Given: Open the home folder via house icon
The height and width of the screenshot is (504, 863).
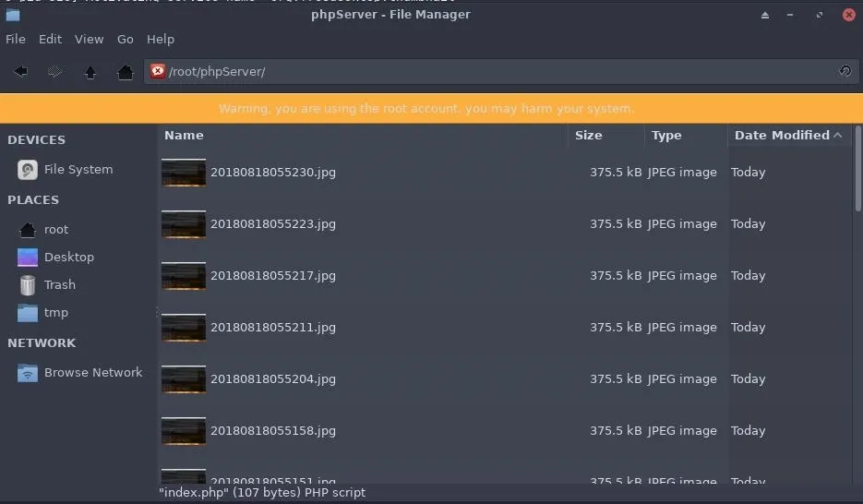Looking at the screenshot, I should [126, 71].
